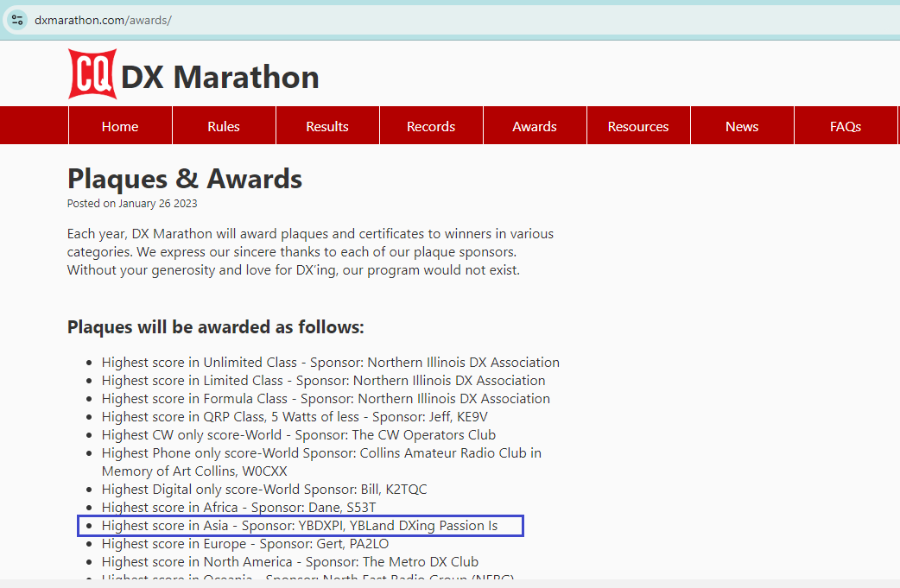Open the Records menu item
Viewport: 900px width, 588px height.
pyautogui.click(x=431, y=126)
